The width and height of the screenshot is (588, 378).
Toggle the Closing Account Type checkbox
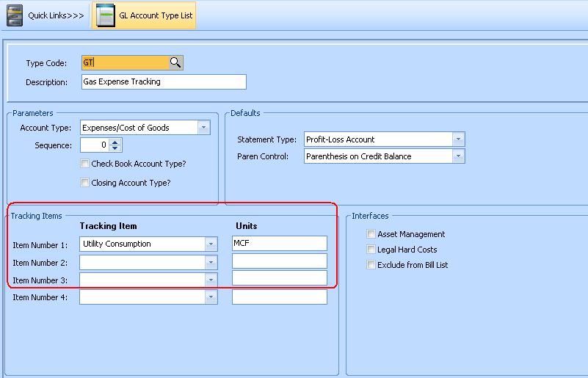[85, 183]
